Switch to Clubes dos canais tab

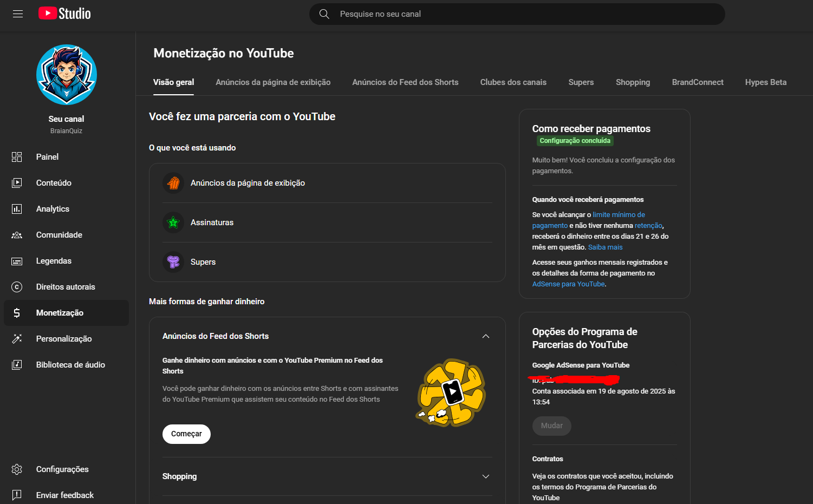point(513,82)
